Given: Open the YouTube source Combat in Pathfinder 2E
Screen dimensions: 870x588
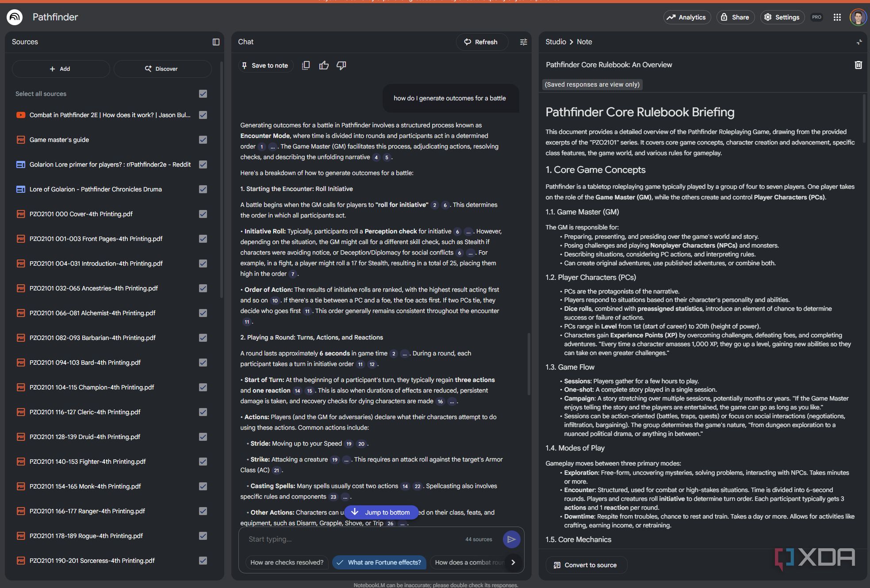Looking at the screenshot, I should pyautogui.click(x=110, y=115).
